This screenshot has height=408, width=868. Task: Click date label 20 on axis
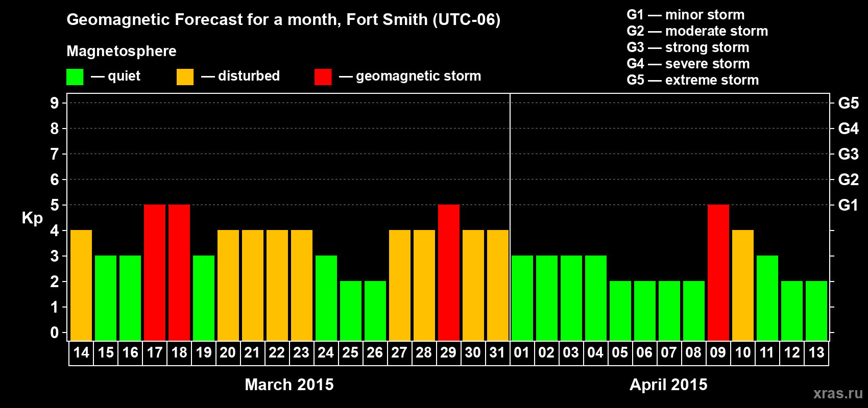coord(228,353)
